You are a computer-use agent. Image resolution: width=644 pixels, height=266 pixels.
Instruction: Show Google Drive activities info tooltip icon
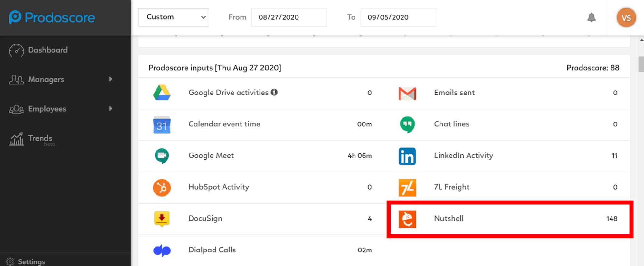pos(274,92)
